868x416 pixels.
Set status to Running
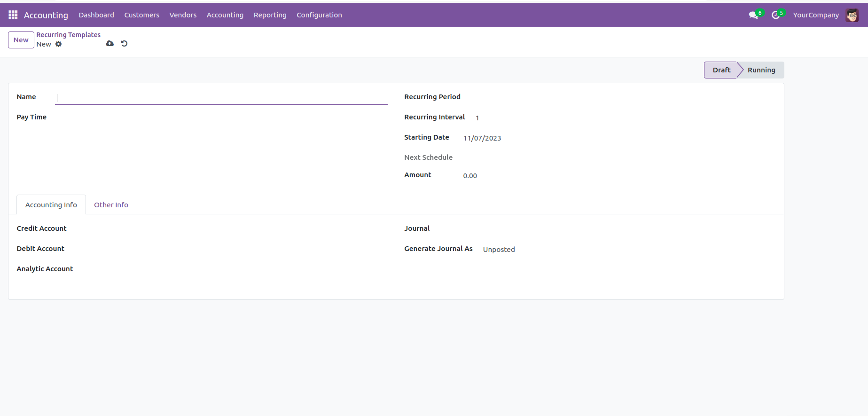pos(761,70)
